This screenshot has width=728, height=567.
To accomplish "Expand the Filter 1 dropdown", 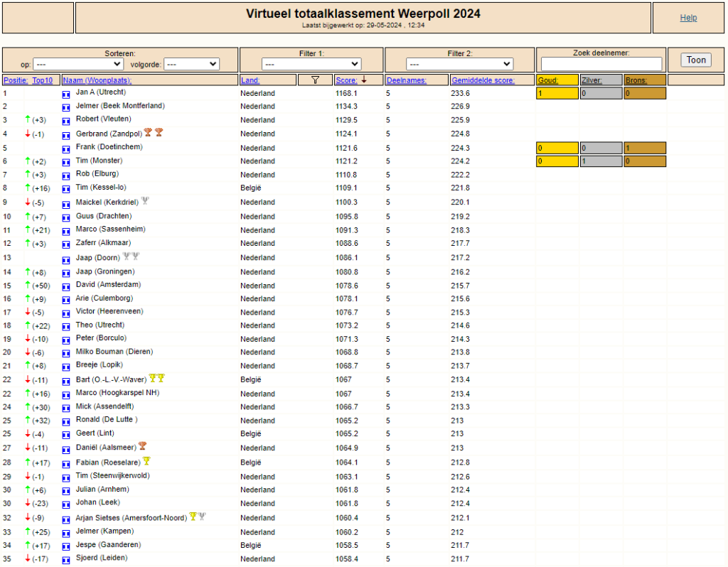I will [311, 64].
